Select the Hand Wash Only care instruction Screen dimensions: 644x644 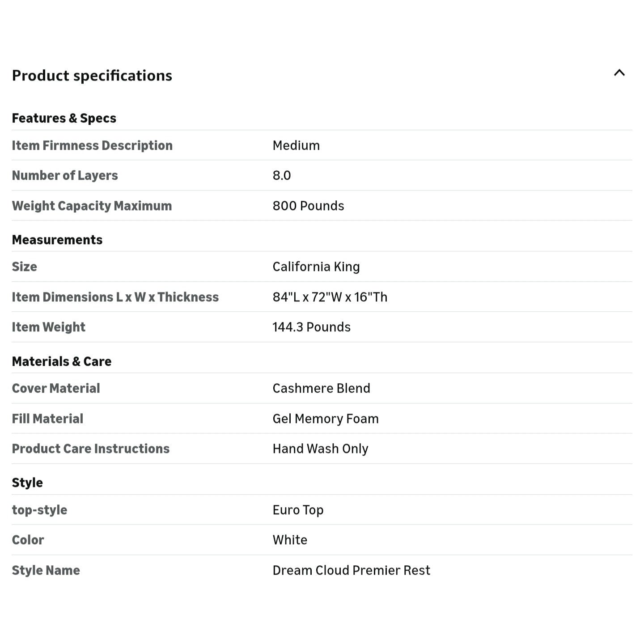click(x=320, y=449)
